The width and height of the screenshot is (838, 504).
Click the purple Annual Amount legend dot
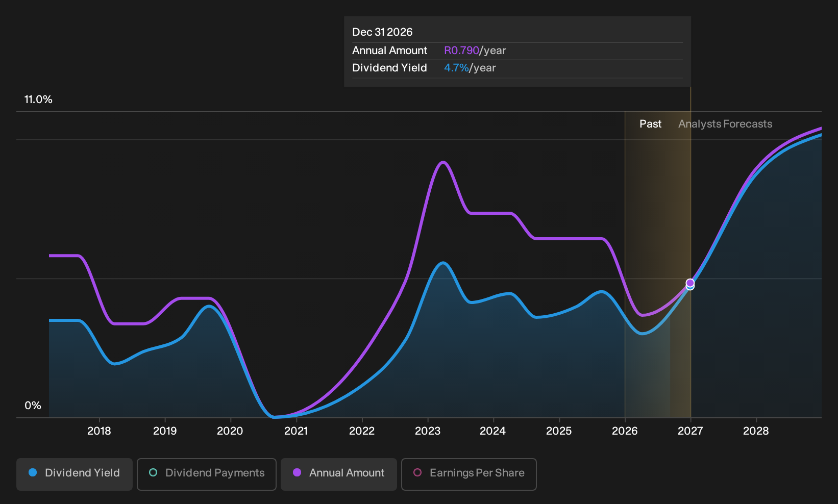click(297, 473)
